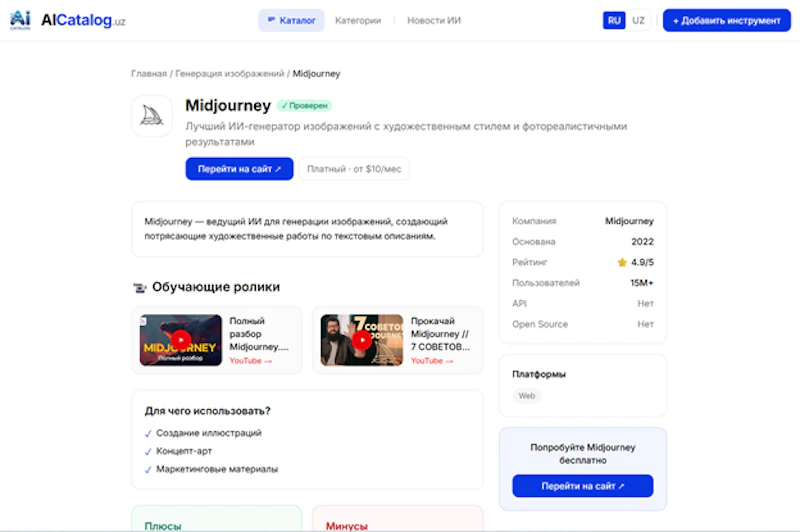This screenshot has width=800, height=532.
Task: Click the Плюсы card heading
Action: coord(163,526)
